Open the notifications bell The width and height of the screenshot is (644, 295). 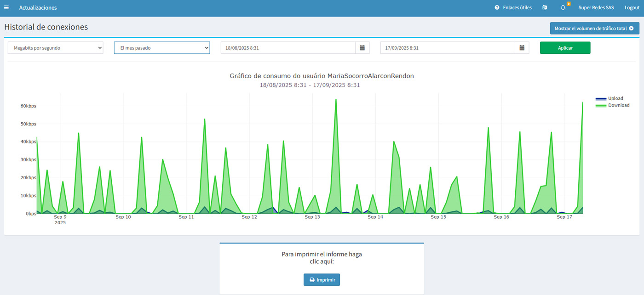point(563,8)
